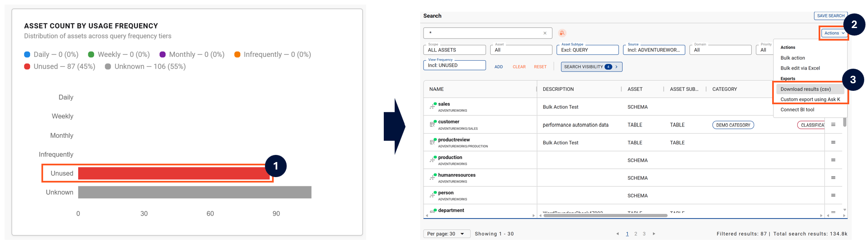Click the table icon beside the productreview row
868x247 pixels.
(433, 142)
